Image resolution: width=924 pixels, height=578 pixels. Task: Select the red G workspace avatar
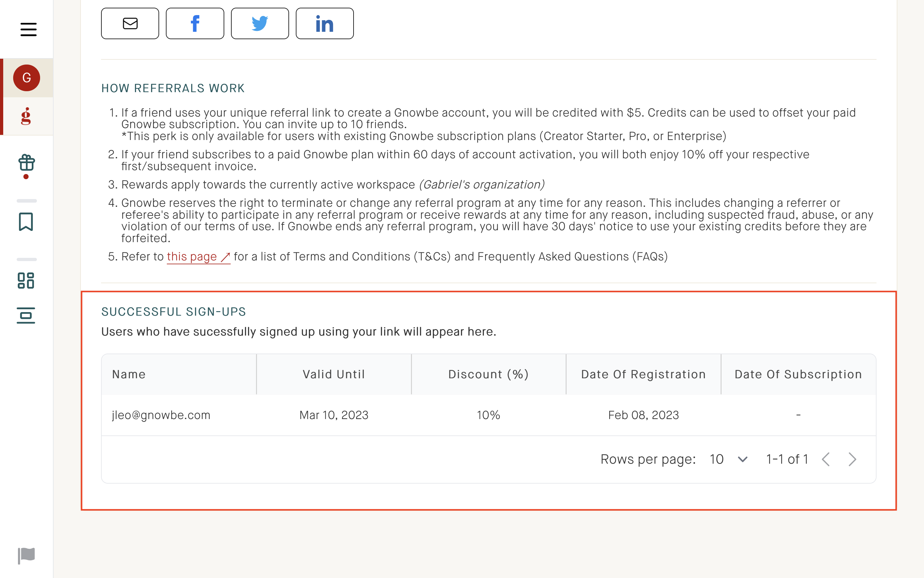[27, 78]
